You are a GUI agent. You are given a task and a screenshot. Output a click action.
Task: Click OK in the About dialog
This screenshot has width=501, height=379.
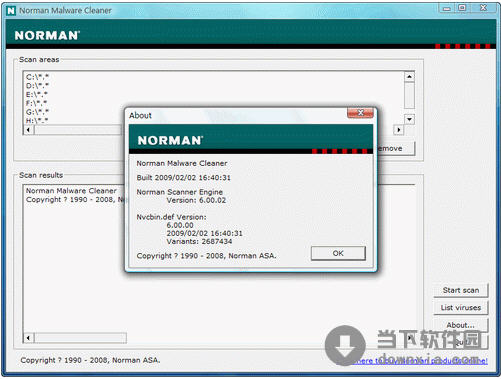(x=338, y=253)
